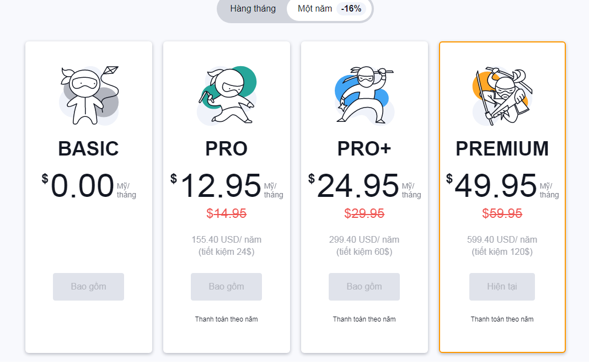589x364 pixels.
Task: Click the crossed-out $59.95 price
Action: click(x=502, y=213)
